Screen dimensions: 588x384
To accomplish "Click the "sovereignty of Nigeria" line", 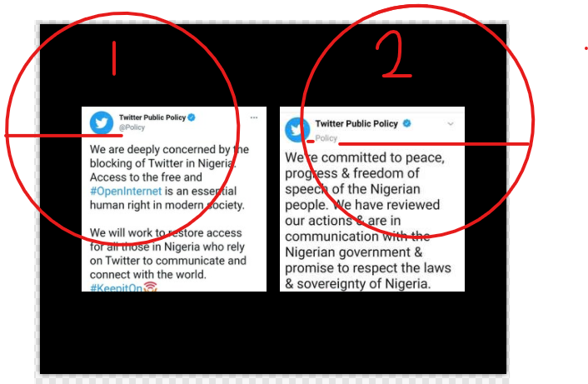I will pos(358,283).
